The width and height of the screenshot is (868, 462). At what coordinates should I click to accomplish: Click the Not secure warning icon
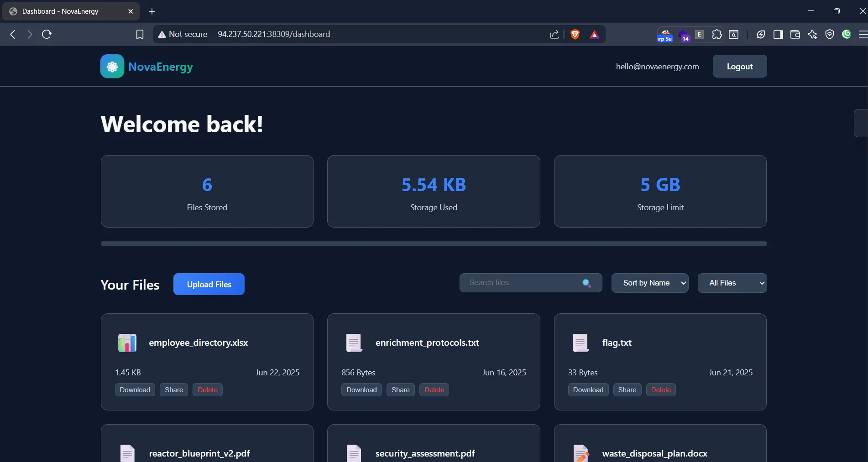point(162,35)
